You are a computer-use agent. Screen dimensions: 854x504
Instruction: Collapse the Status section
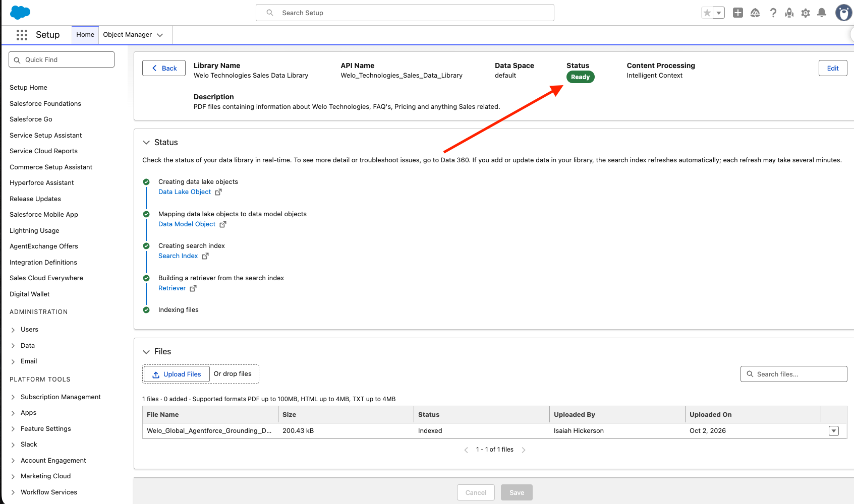coord(146,143)
